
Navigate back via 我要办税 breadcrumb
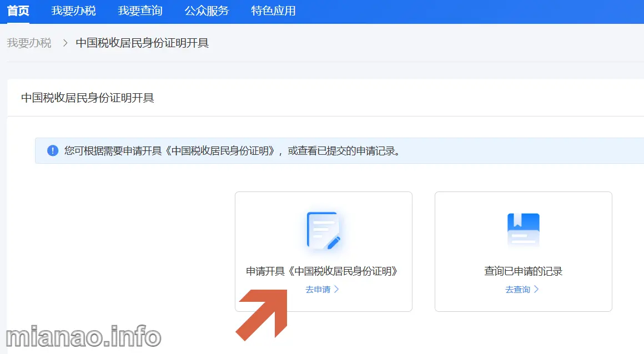pos(29,43)
